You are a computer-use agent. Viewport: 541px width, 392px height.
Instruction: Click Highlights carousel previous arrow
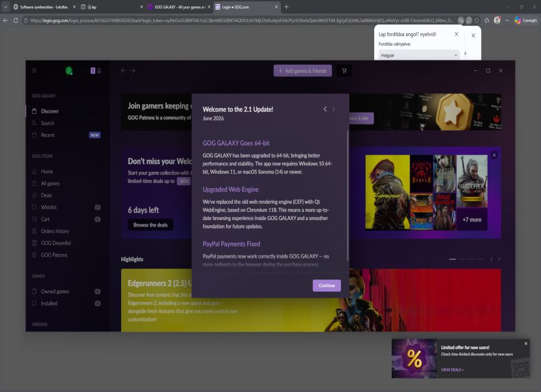coord(491,259)
